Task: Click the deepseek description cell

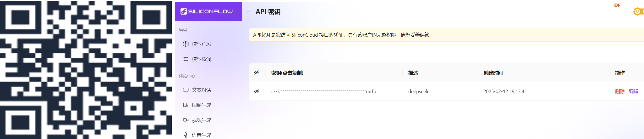Action: tap(418, 91)
